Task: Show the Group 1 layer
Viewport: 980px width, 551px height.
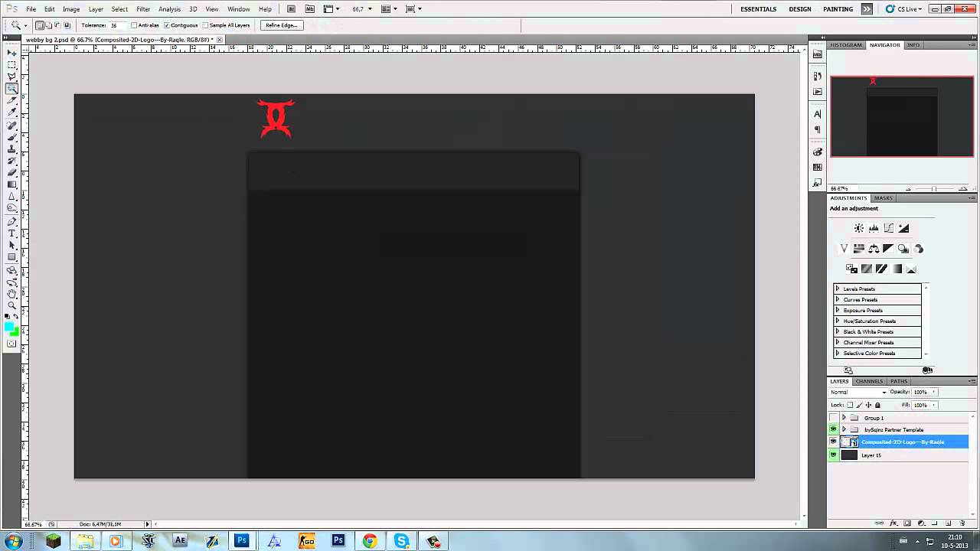Action: tap(833, 418)
